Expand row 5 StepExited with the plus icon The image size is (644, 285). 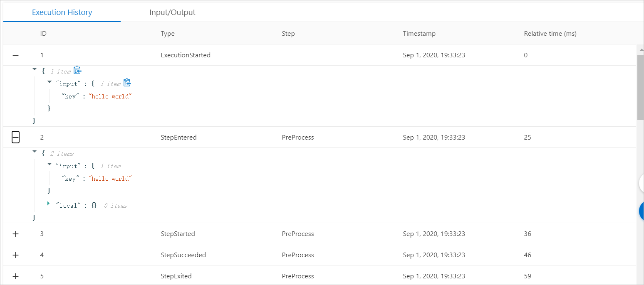tap(15, 276)
